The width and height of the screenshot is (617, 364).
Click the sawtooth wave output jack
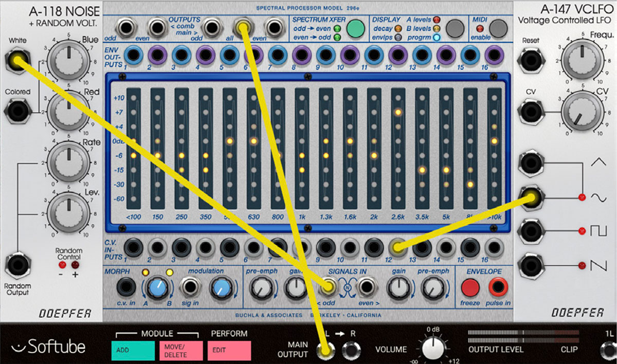pos(530,265)
